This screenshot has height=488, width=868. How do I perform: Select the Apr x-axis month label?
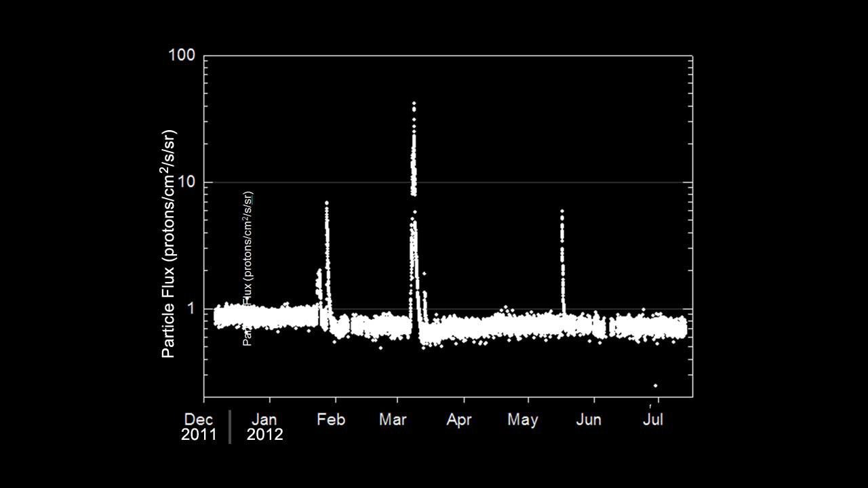pyautogui.click(x=458, y=420)
